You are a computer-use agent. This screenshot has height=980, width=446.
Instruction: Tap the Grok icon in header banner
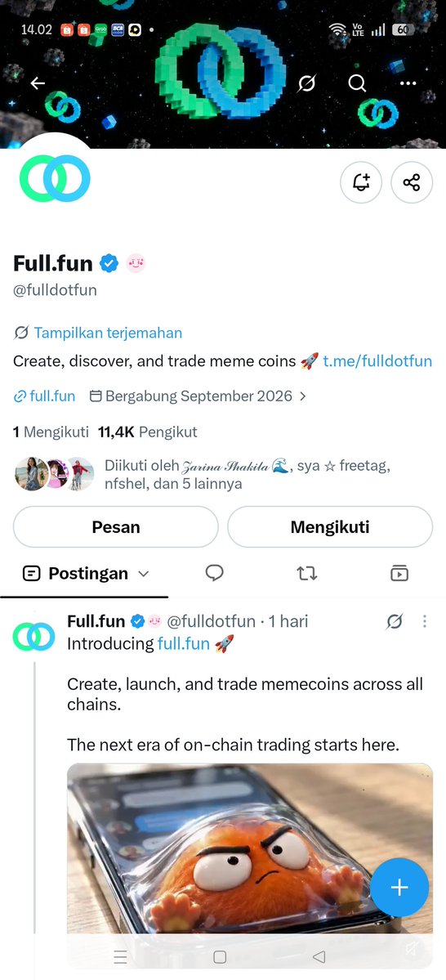306,83
